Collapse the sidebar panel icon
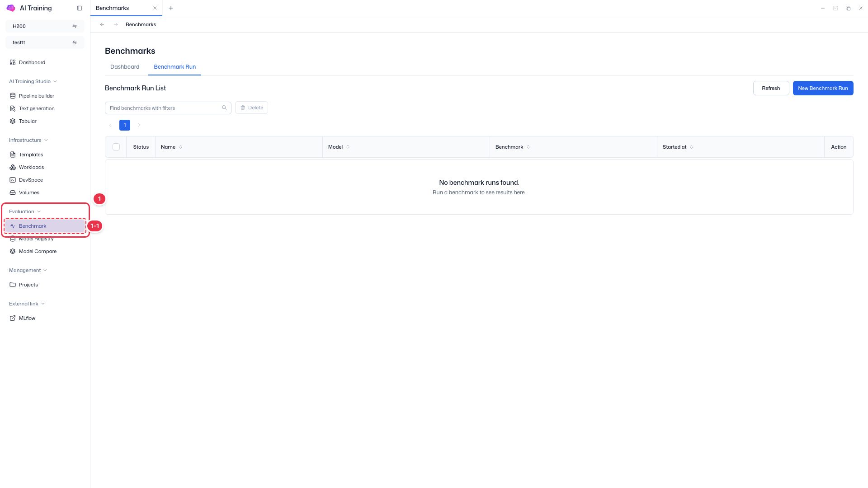The width and height of the screenshot is (868, 488). (x=80, y=8)
